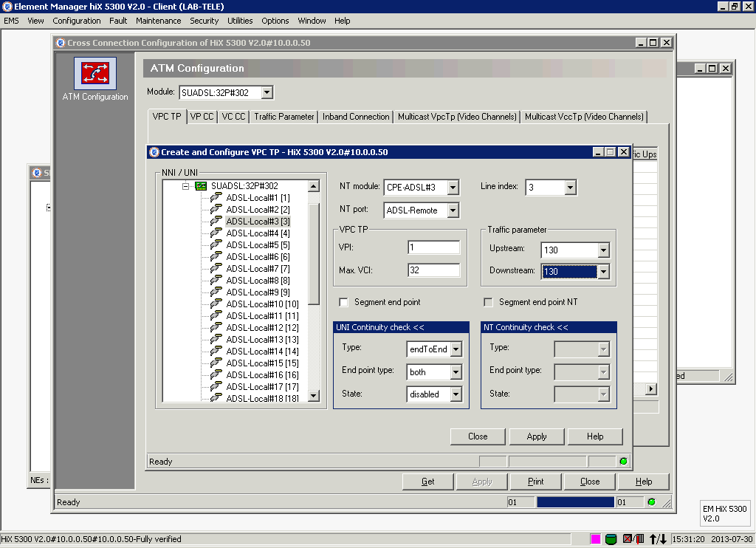Click the port icon beside ADSL-Local#14 [14]
Screen dimensions: 756x548
(x=216, y=352)
